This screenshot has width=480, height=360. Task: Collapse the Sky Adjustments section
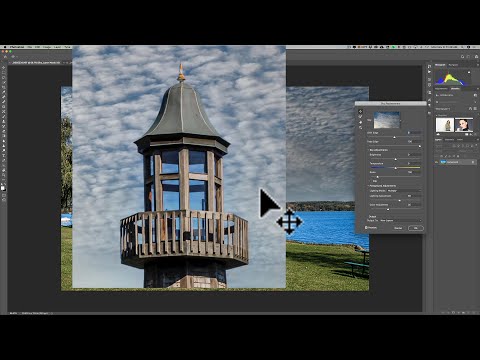pos(368,150)
